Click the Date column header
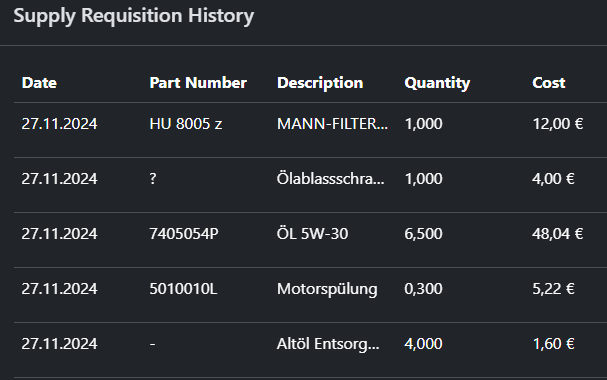This screenshot has height=380, width=607. 39,83
